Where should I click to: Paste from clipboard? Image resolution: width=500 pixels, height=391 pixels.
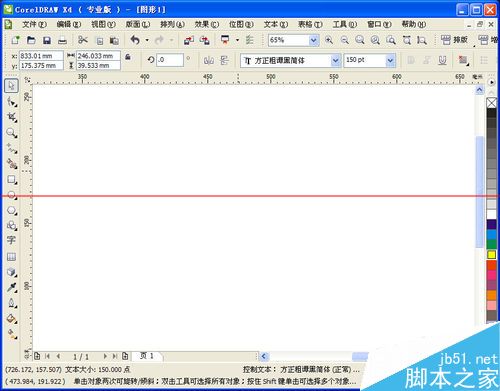pos(114,41)
